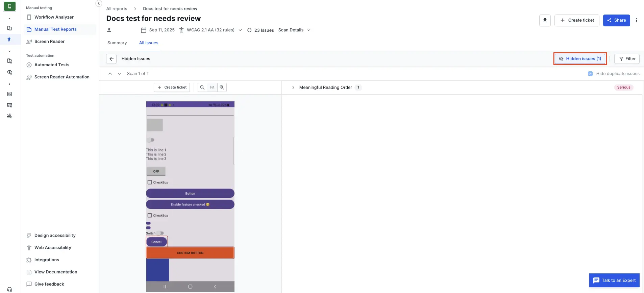Go to next scan with down arrow
This screenshot has height=293, width=644.
(x=119, y=74)
